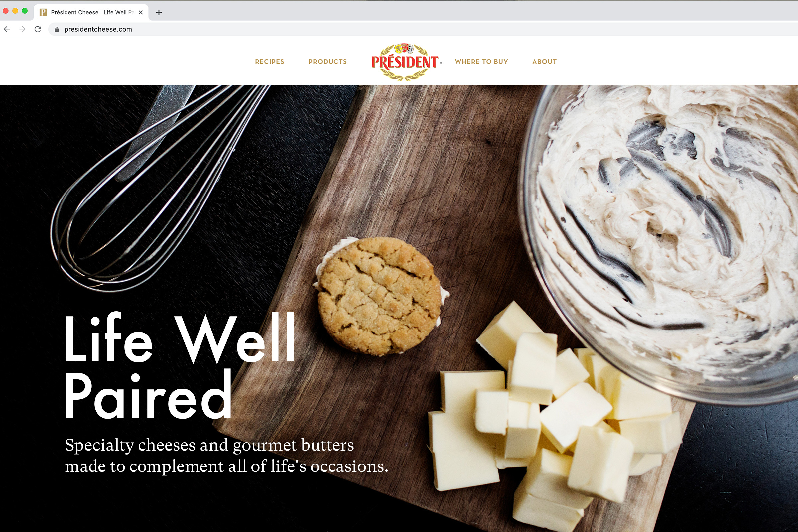Close the Président Cheese tab
The image size is (798, 532).
[141, 13]
